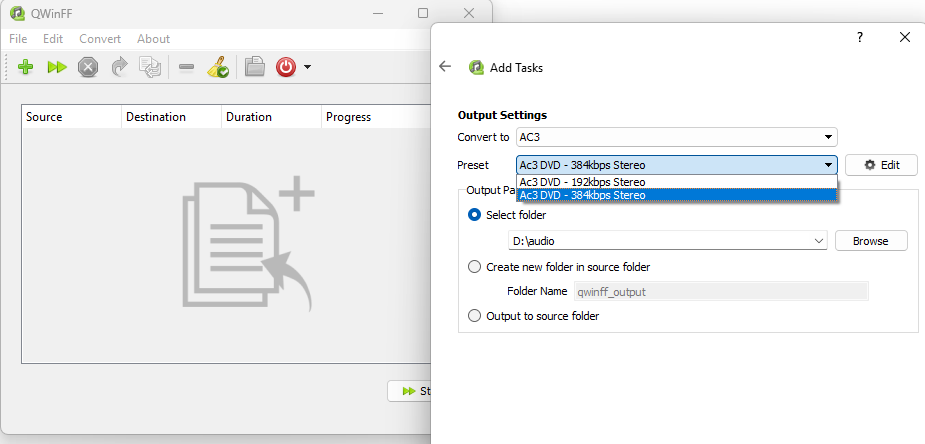The height and width of the screenshot is (444, 925).
Task: Click the Edit preset button
Action: (881, 165)
